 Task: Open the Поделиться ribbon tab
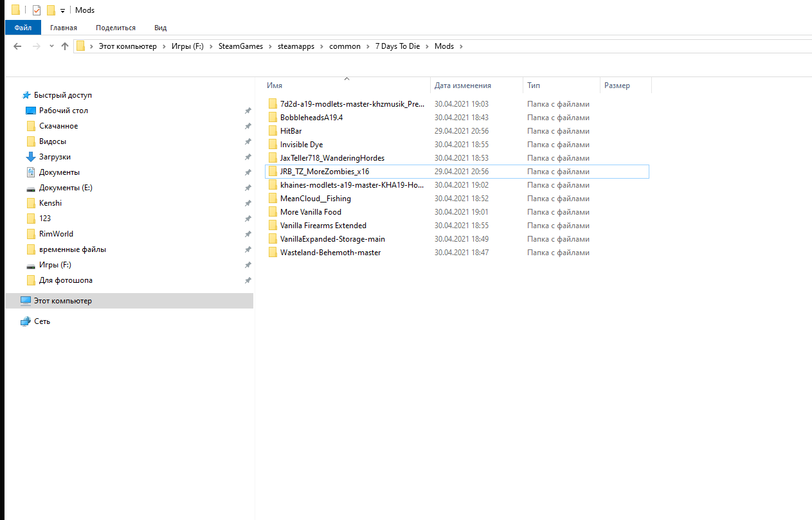[116, 28]
